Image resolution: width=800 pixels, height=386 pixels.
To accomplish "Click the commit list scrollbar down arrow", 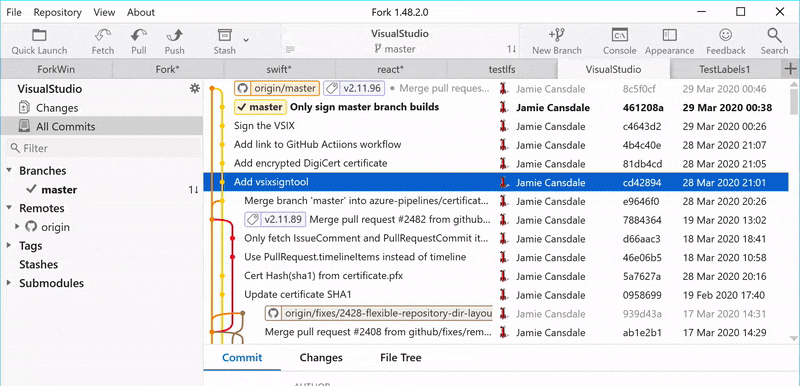I will (x=793, y=339).
